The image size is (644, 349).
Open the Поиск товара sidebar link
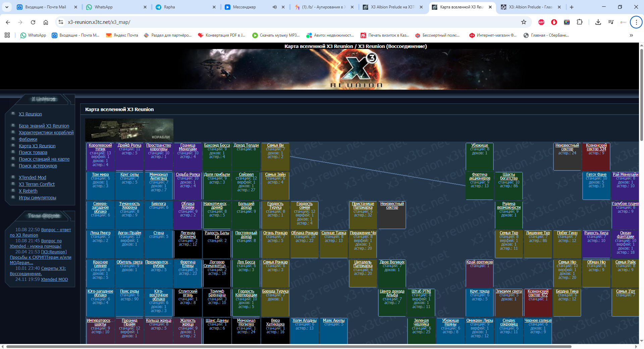tap(33, 152)
